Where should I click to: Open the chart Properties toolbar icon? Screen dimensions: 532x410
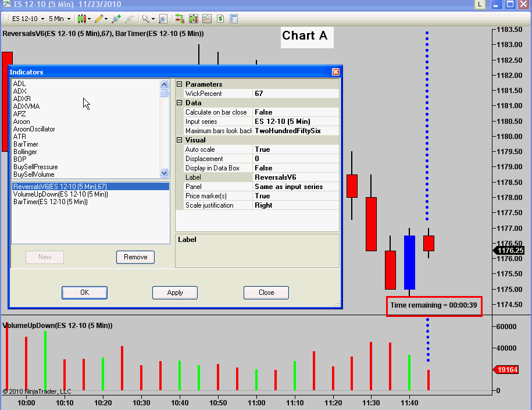click(x=234, y=19)
